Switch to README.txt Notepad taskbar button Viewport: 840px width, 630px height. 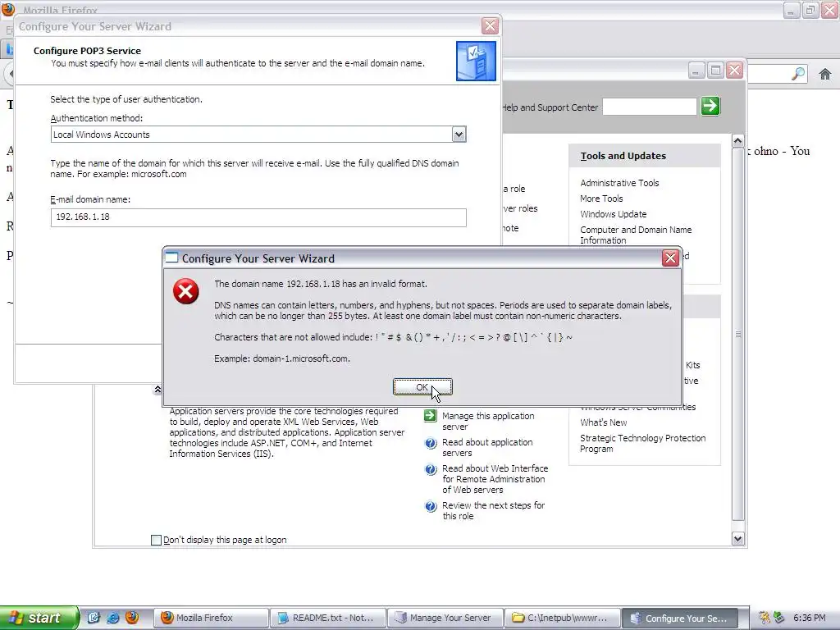327,618
